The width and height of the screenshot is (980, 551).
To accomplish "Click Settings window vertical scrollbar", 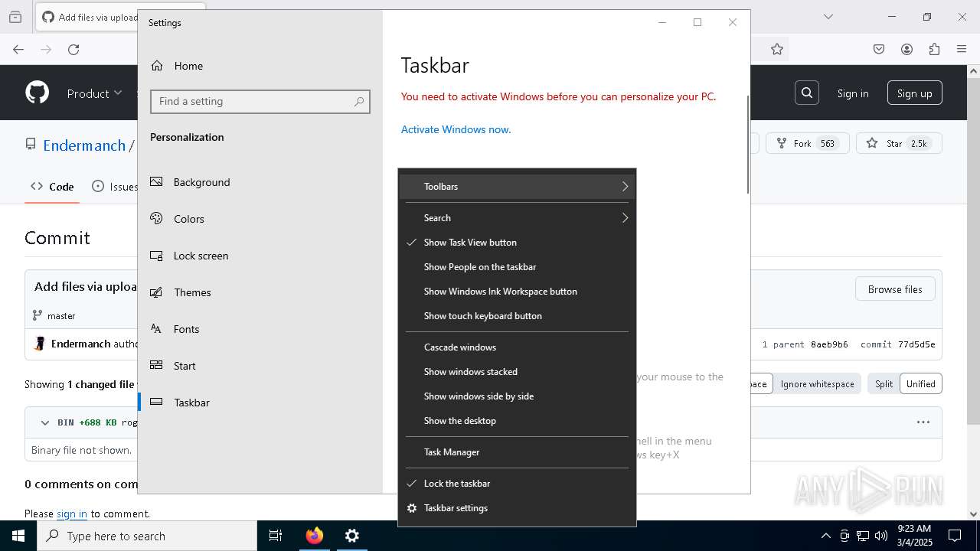I will coord(746,144).
